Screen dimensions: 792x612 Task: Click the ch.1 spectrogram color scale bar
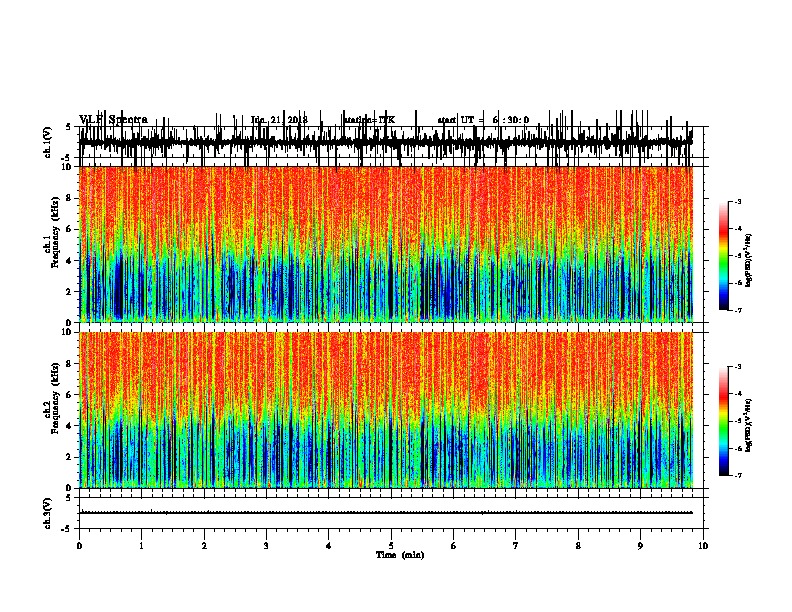click(x=724, y=256)
